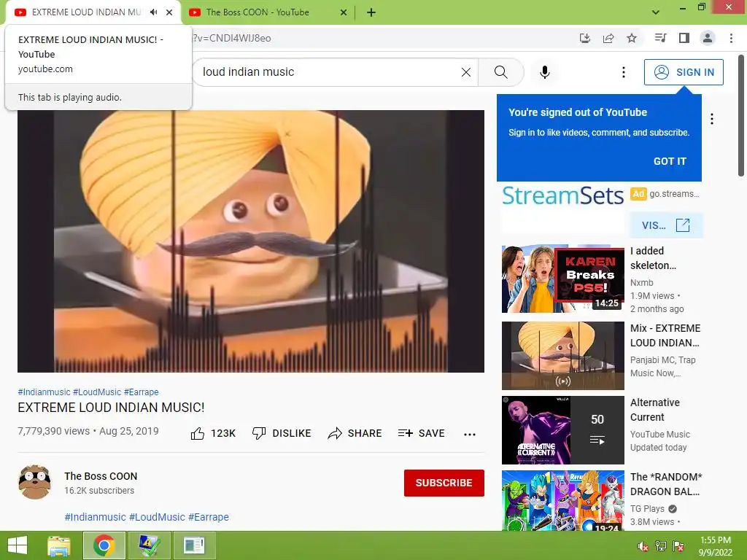The image size is (747, 560).
Task: Open Mix EXTREME LOUD INDIAN thumbnail
Action: 562,356
